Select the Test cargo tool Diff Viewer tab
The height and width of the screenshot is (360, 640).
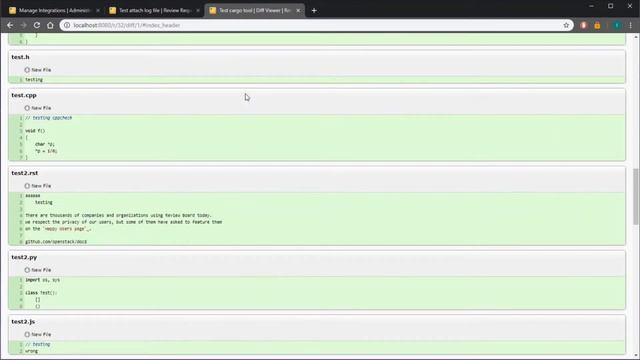(x=254, y=11)
